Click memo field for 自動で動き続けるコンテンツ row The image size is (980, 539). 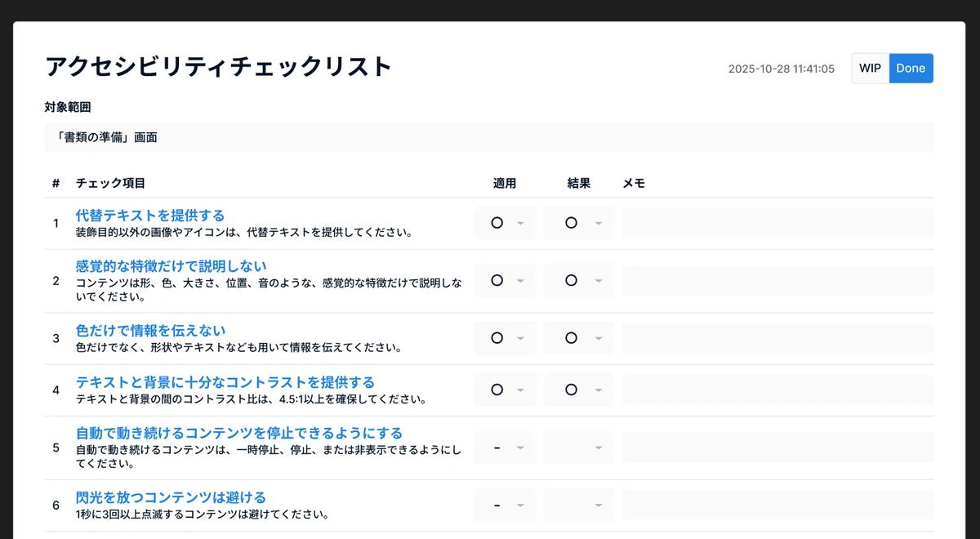pos(778,448)
